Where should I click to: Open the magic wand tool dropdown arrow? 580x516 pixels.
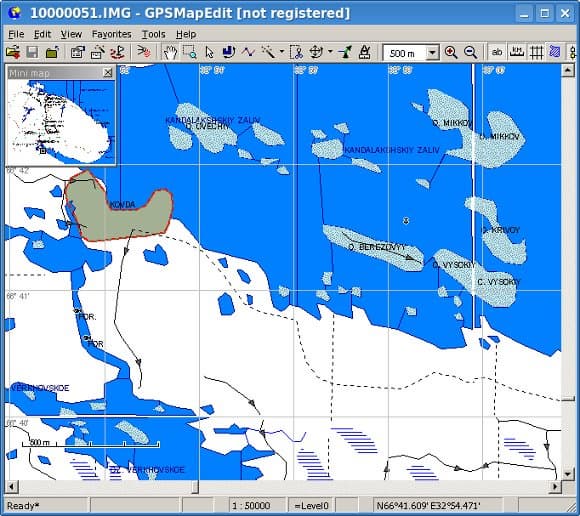[x=282, y=52]
